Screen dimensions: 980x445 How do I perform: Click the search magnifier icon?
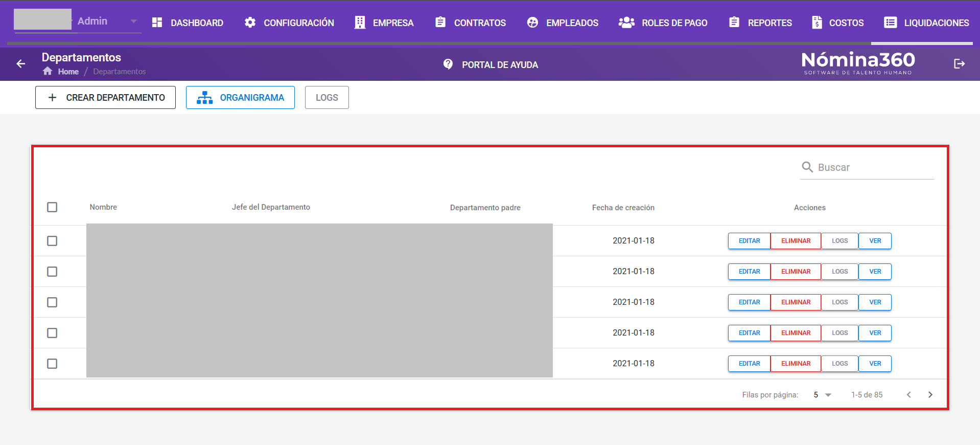click(x=807, y=167)
